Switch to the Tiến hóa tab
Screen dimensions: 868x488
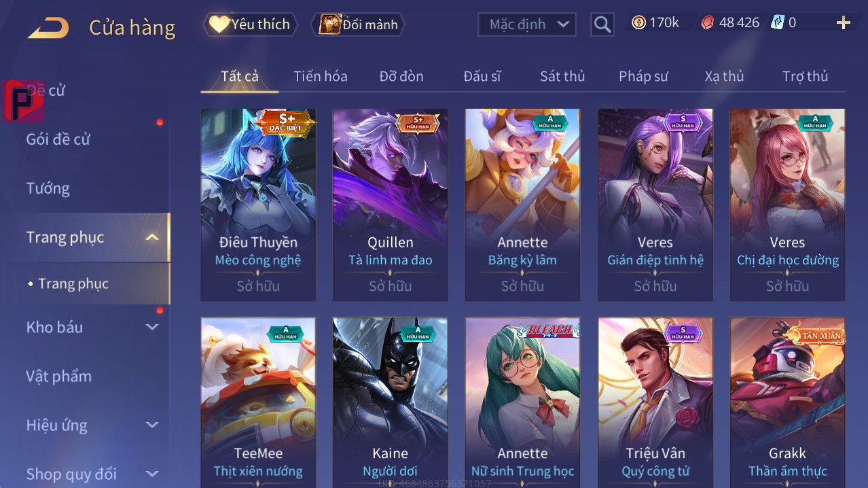point(321,76)
